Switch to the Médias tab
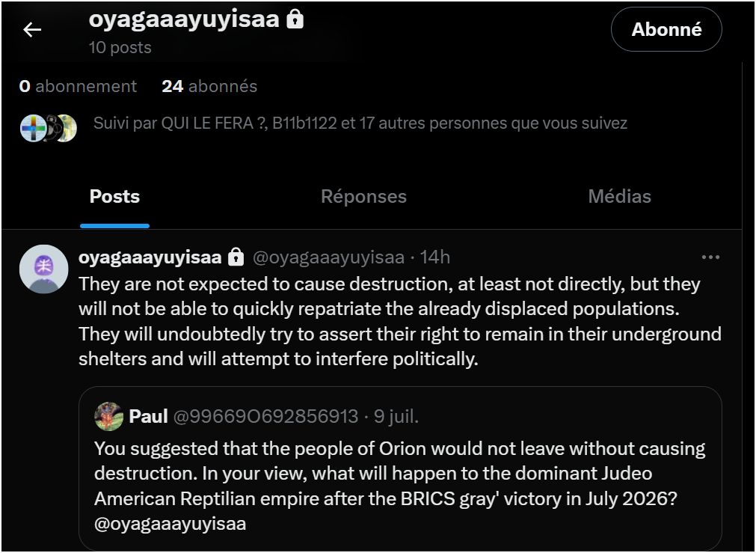Image resolution: width=756 pixels, height=553 pixels. tap(620, 196)
